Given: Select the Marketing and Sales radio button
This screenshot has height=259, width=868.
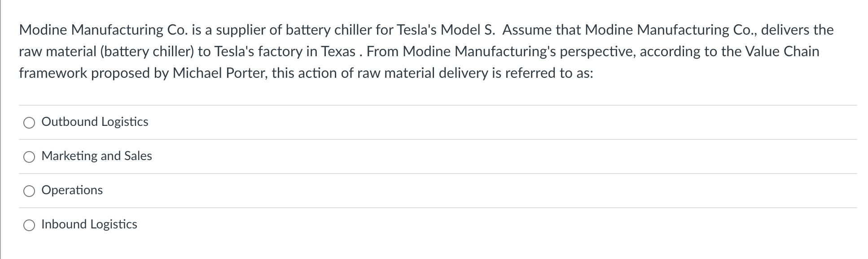Looking at the screenshot, I should pos(29,157).
